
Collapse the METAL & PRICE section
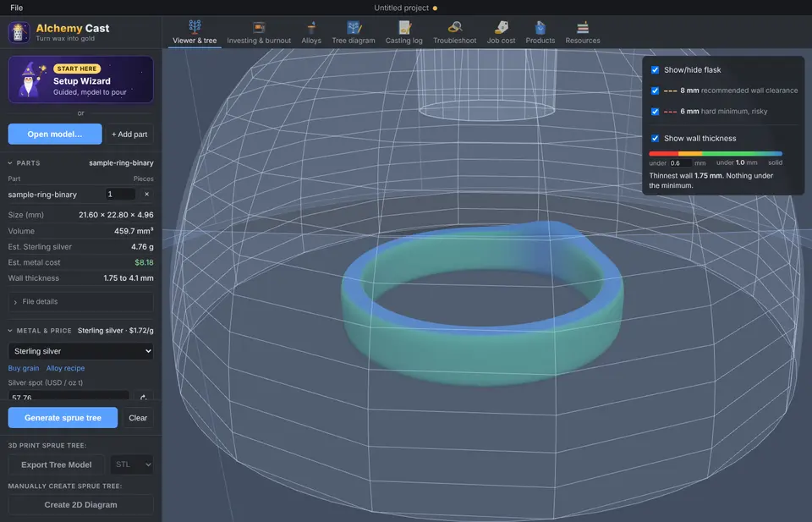[x=40, y=331]
